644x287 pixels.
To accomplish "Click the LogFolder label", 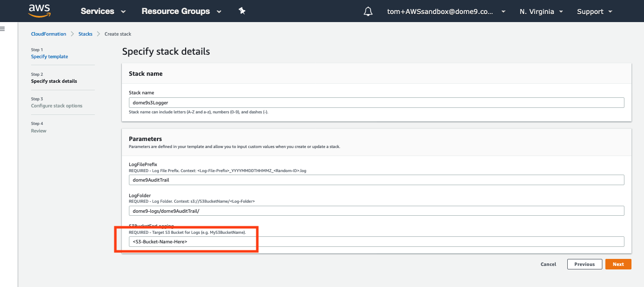I will pos(140,196).
